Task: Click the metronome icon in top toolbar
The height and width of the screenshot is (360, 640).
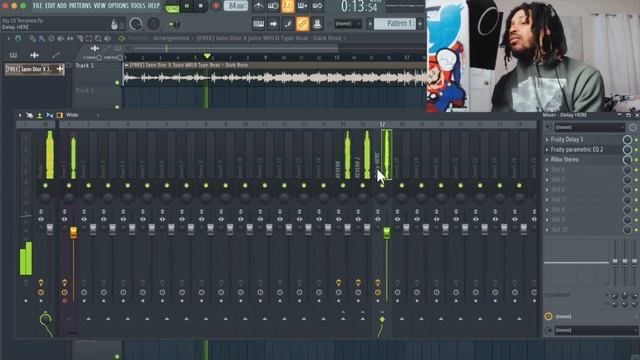Action: click(x=258, y=6)
